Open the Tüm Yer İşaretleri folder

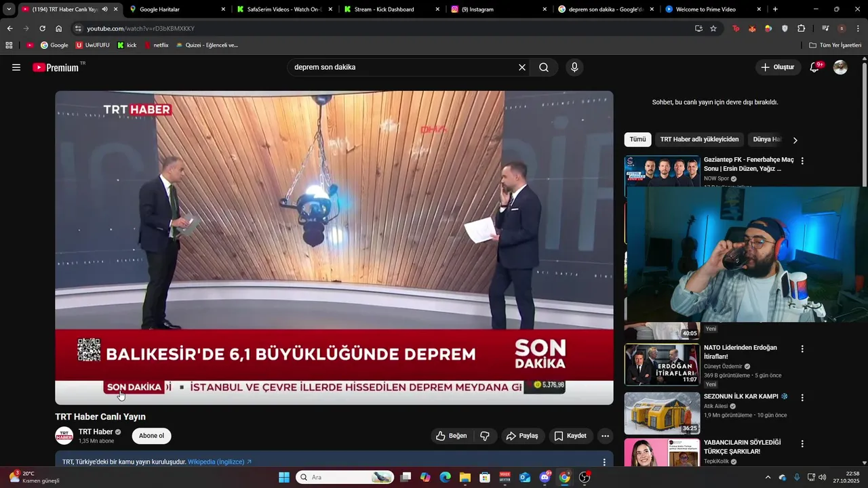click(835, 45)
